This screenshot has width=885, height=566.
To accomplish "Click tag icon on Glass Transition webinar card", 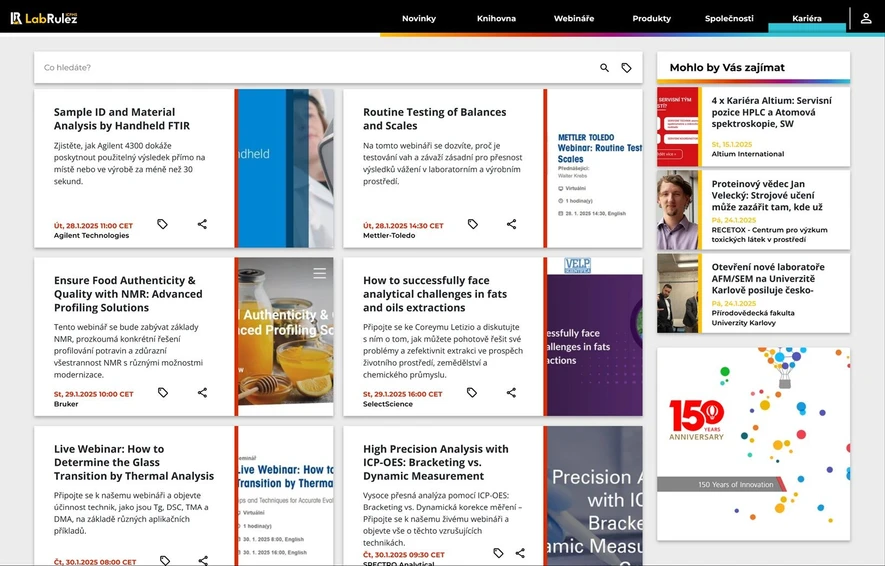I will coord(165,560).
